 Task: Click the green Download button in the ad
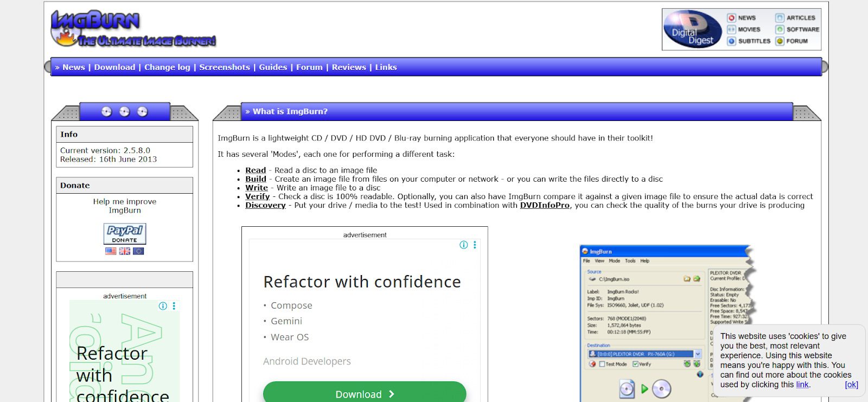[x=365, y=394]
